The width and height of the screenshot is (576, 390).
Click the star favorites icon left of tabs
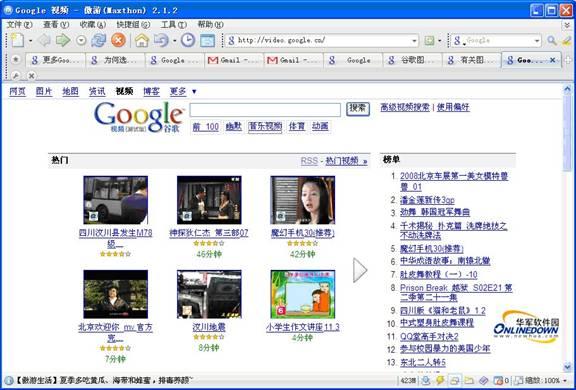15,59
